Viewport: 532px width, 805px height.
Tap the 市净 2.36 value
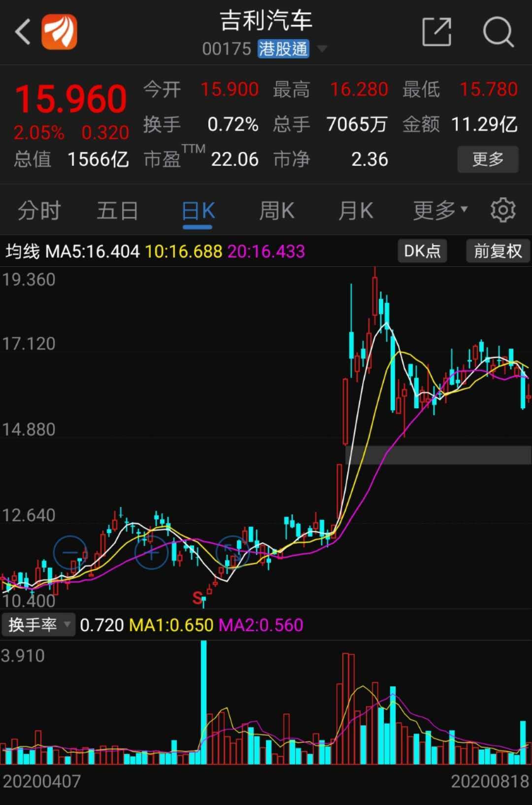[369, 159]
